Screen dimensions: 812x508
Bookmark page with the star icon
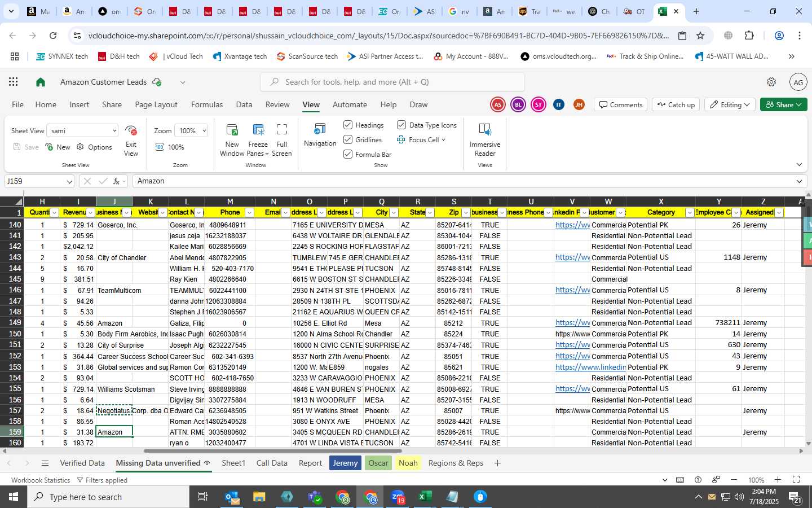[700, 36]
